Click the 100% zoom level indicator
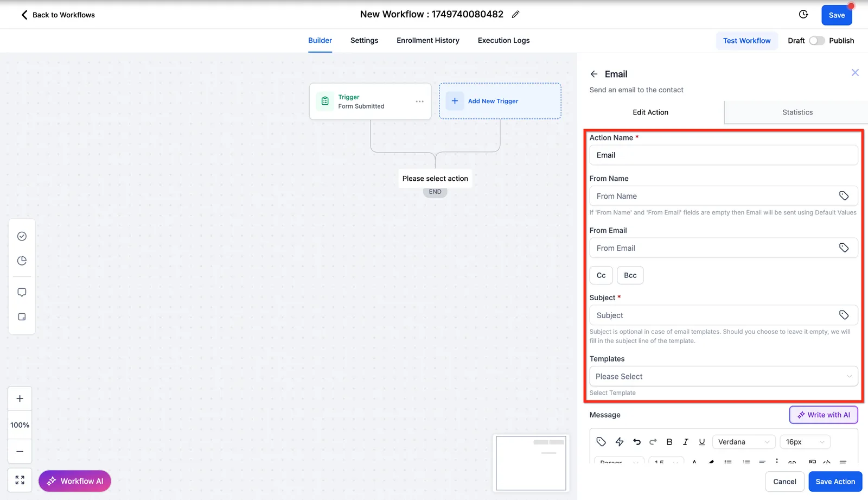 point(20,425)
